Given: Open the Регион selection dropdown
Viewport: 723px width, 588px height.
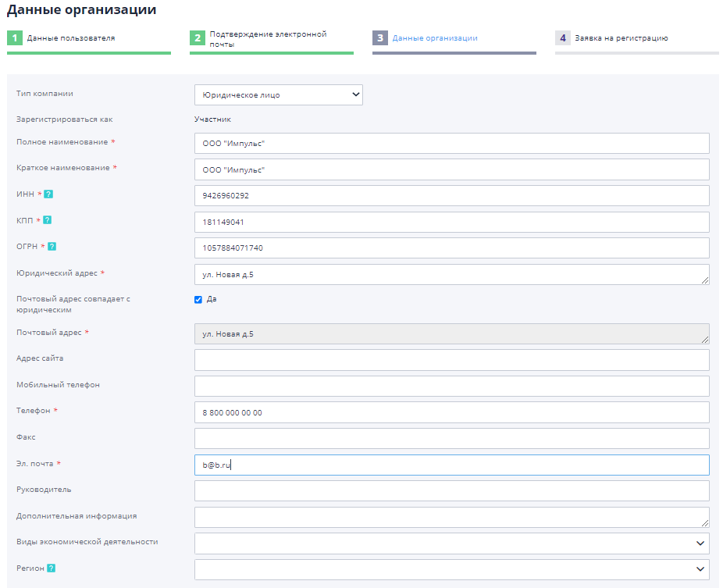Looking at the screenshot, I should (x=451, y=568).
